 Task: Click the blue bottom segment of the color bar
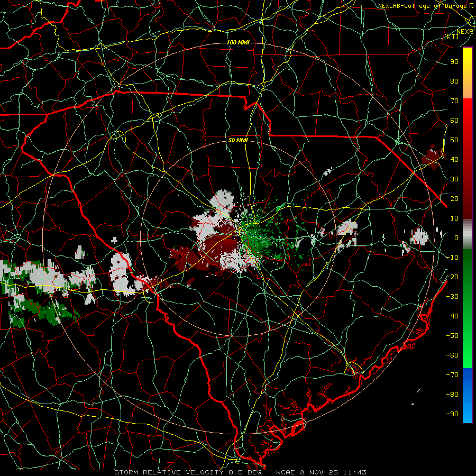coord(467,396)
